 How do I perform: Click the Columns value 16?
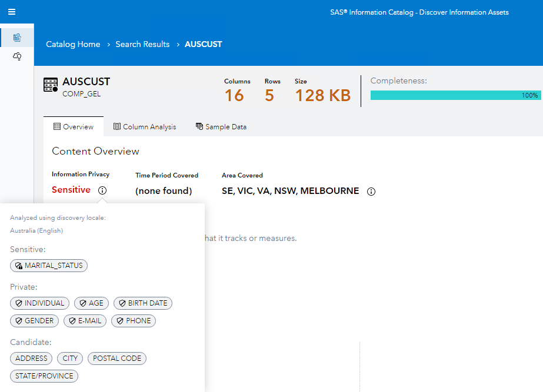pos(234,95)
